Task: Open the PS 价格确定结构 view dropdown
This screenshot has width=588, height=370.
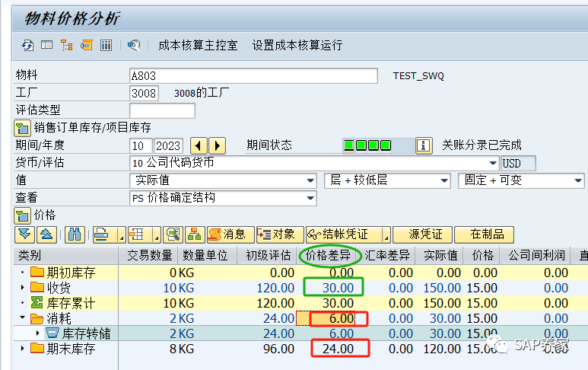Action: 310,198
